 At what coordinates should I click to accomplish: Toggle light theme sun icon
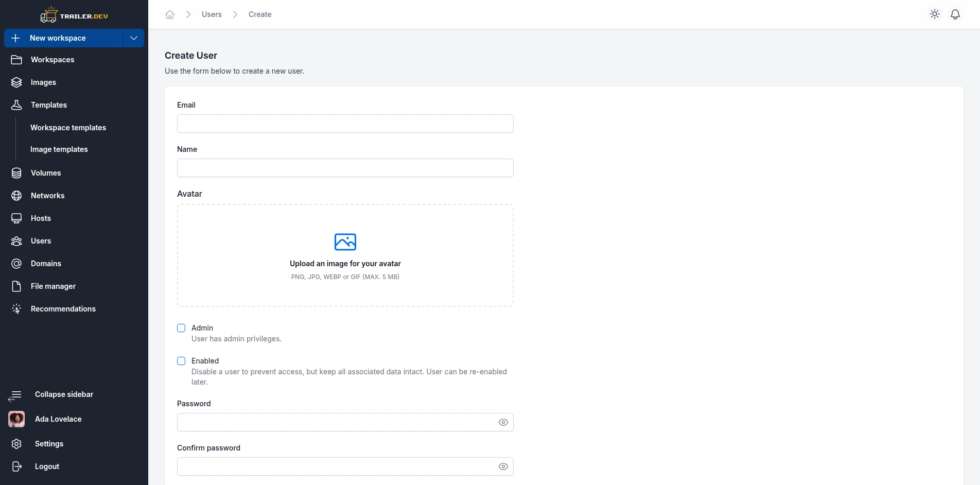(x=935, y=14)
